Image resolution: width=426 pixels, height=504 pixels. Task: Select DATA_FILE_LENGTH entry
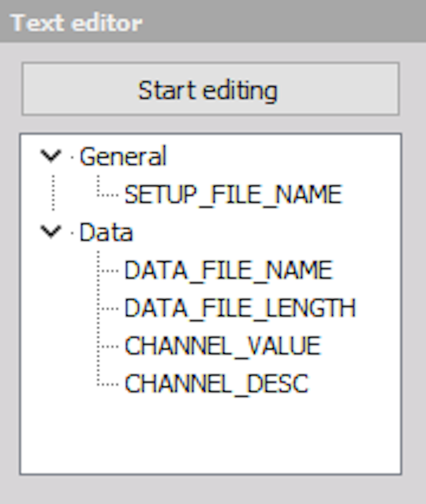pyautogui.click(x=240, y=308)
